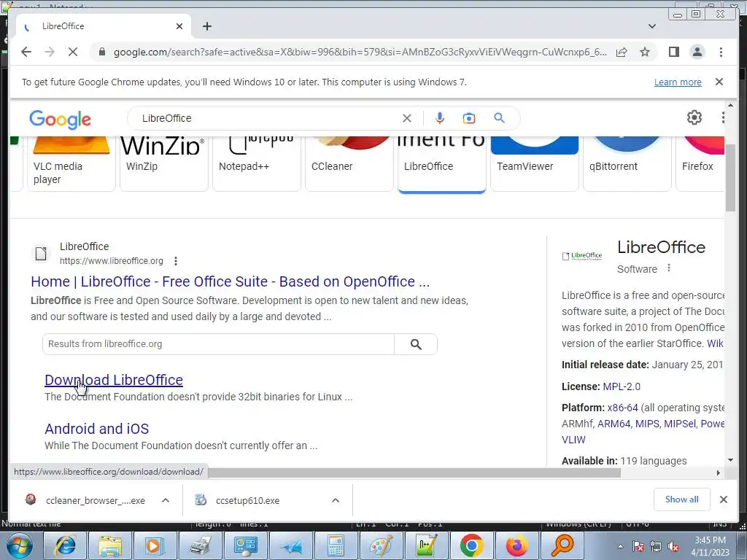Open Google search settings gear

coord(694,117)
